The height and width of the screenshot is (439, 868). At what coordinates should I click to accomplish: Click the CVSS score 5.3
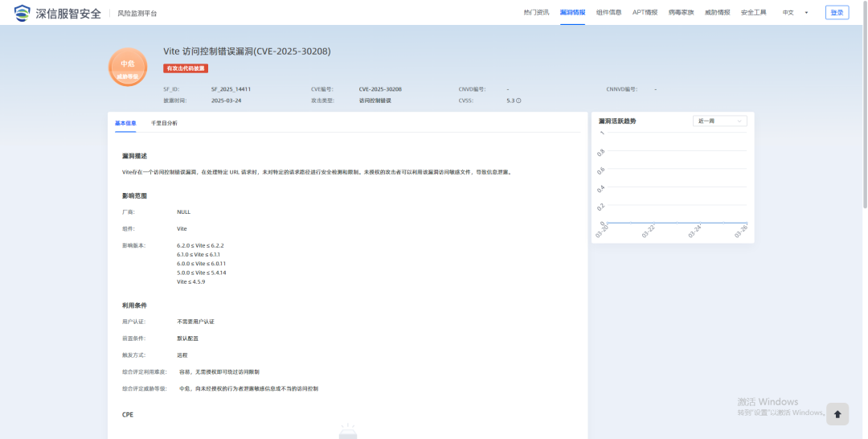(x=510, y=101)
